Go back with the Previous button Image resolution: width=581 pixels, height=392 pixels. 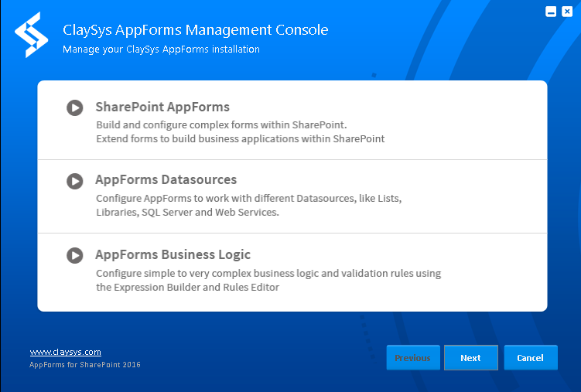[x=413, y=357]
